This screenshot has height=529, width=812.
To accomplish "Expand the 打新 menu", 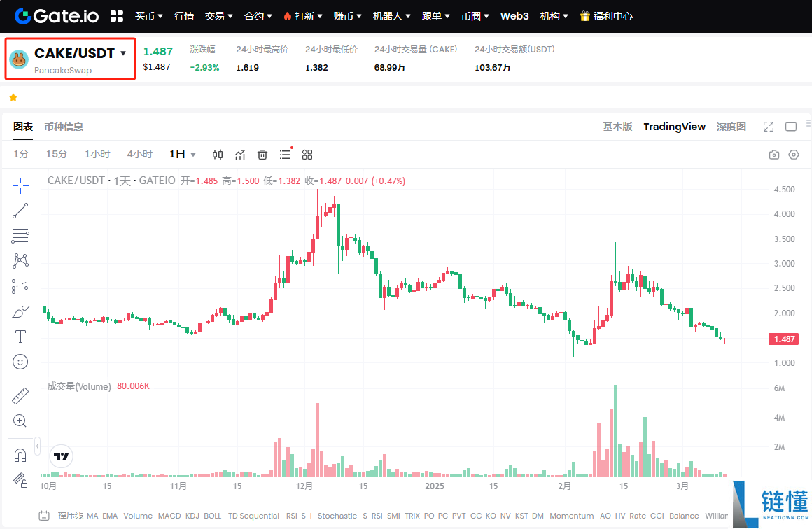I will point(303,16).
